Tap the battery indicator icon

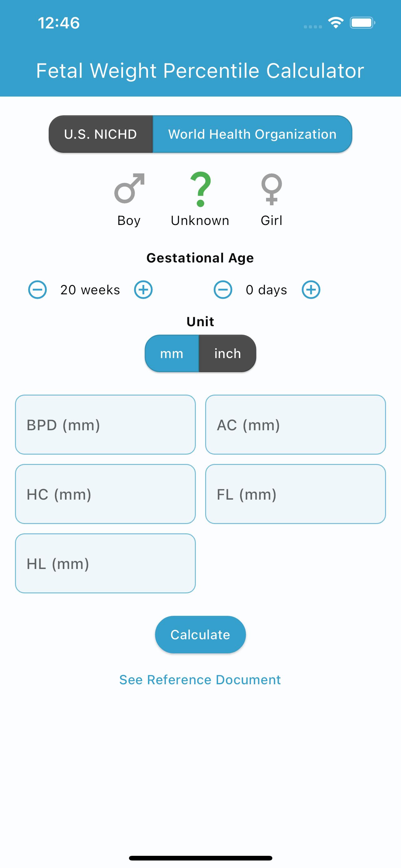[x=363, y=22]
